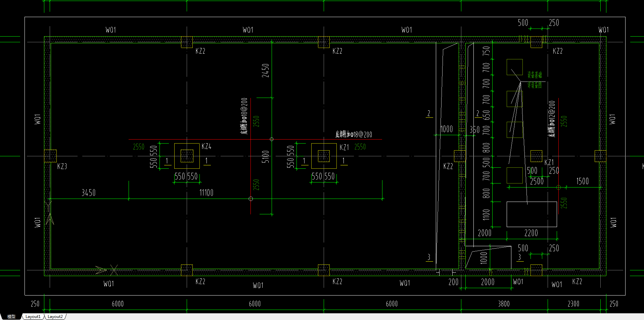Image resolution: width=644 pixels, height=320 pixels.
Task: Click the vertical 650 dimension text
Action: 486,115
